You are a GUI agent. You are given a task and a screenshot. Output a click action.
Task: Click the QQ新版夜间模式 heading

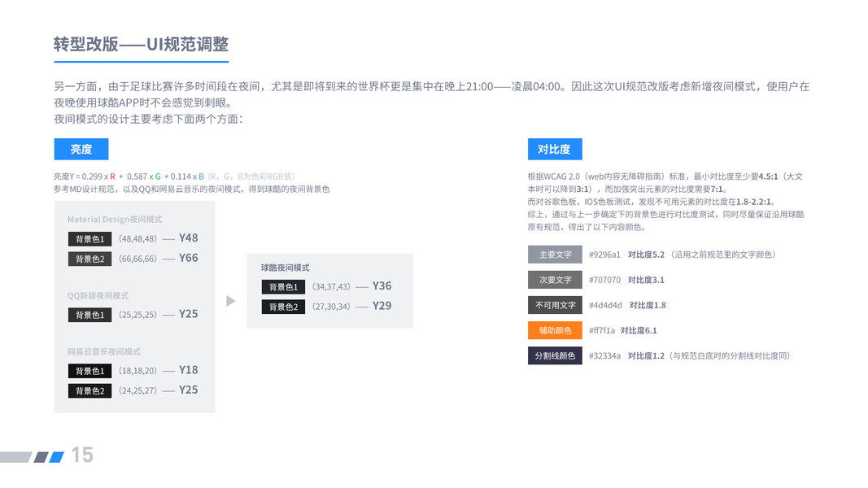(x=98, y=295)
